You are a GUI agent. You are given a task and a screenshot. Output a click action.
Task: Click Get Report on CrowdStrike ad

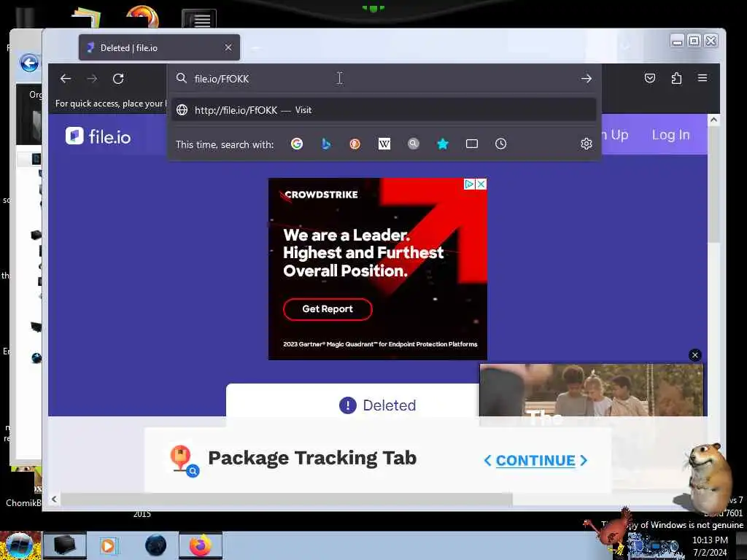click(328, 309)
